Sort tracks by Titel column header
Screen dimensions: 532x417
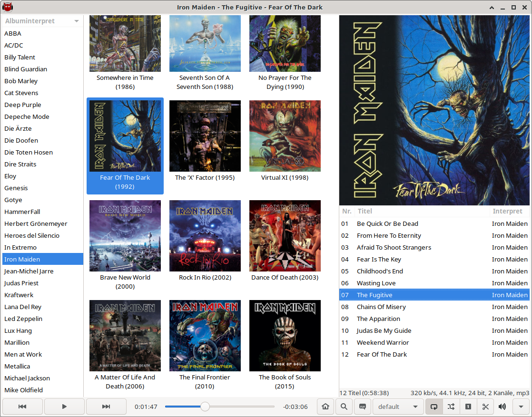click(422, 211)
